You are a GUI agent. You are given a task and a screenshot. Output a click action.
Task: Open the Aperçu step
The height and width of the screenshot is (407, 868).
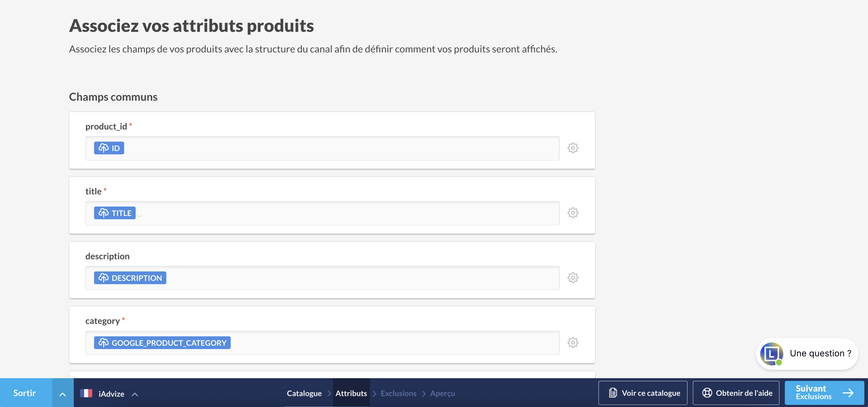tap(442, 394)
